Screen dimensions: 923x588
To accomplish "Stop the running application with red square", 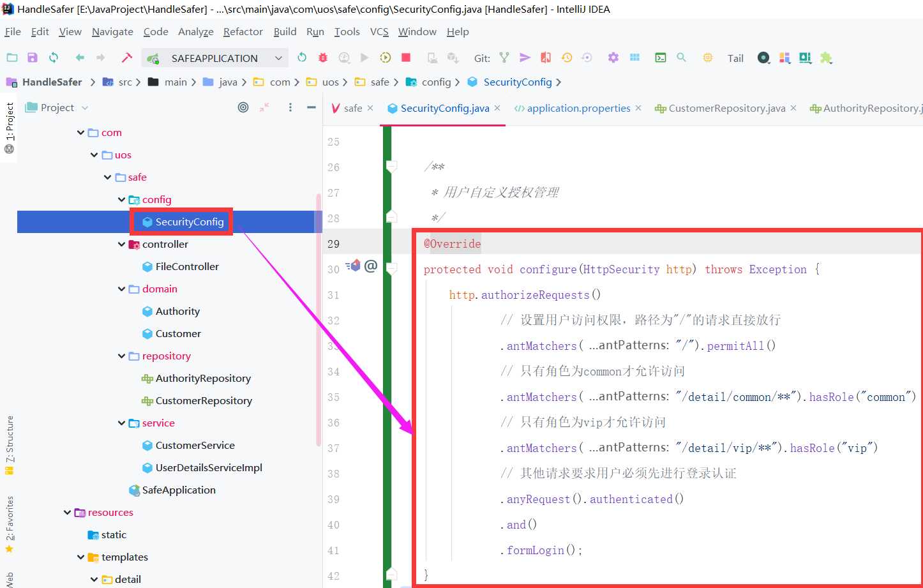I will tap(406, 57).
